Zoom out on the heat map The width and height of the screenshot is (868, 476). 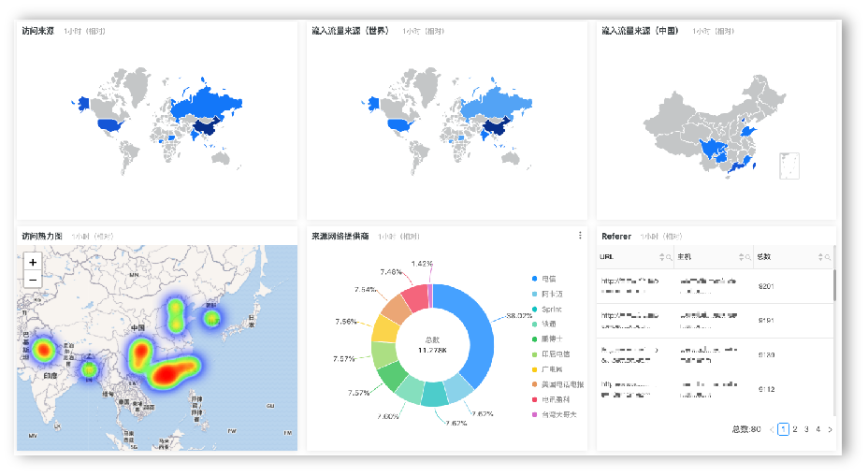pyautogui.click(x=33, y=280)
